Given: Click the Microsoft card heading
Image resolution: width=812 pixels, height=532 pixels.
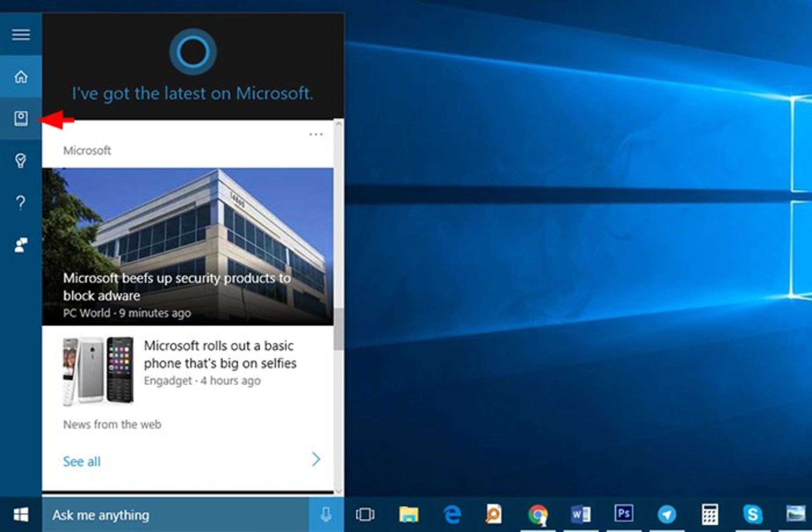Looking at the screenshot, I should [x=87, y=150].
